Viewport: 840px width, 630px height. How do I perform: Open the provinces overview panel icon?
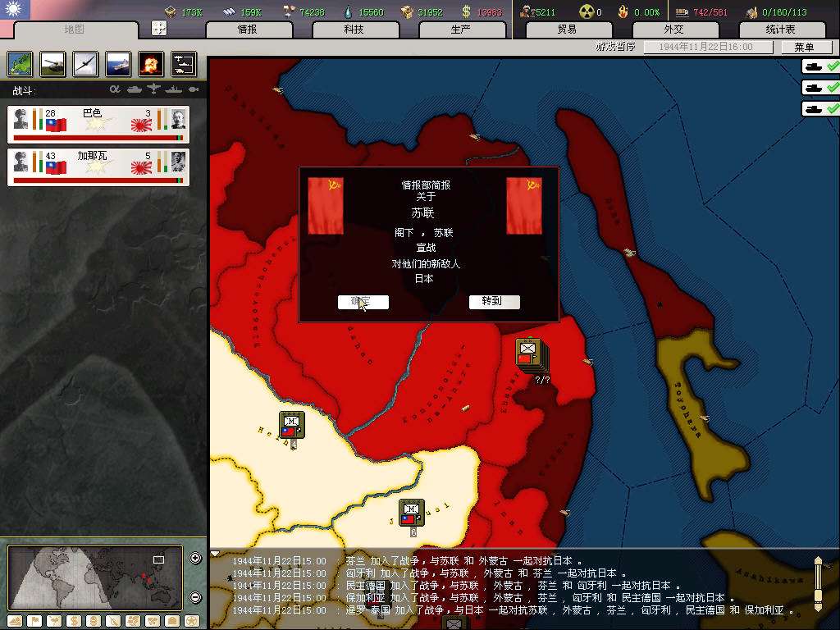(x=20, y=64)
